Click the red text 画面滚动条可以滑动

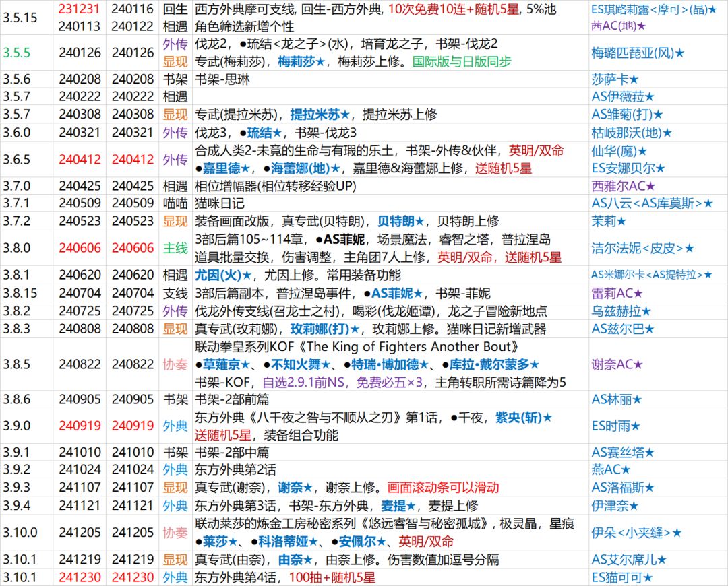[444, 488]
